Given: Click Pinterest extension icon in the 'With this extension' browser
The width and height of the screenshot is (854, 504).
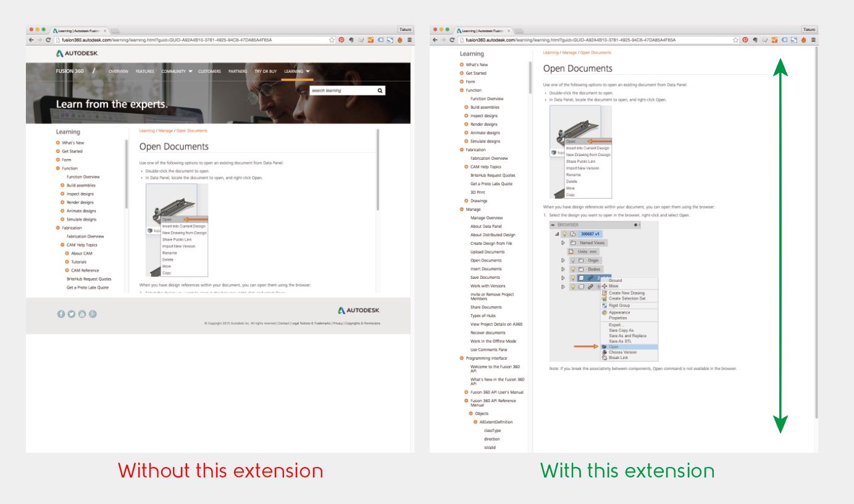Looking at the screenshot, I should tap(745, 39).
